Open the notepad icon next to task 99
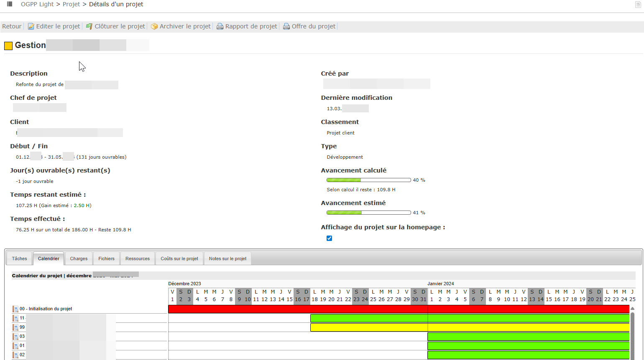The image size is (644, 360). [x=15, y=327]
